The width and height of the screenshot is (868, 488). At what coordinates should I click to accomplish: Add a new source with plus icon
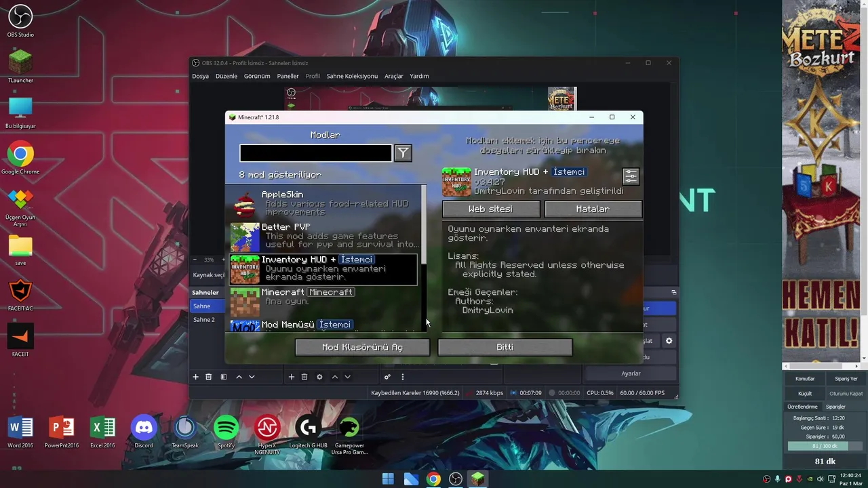pos(292,377)
